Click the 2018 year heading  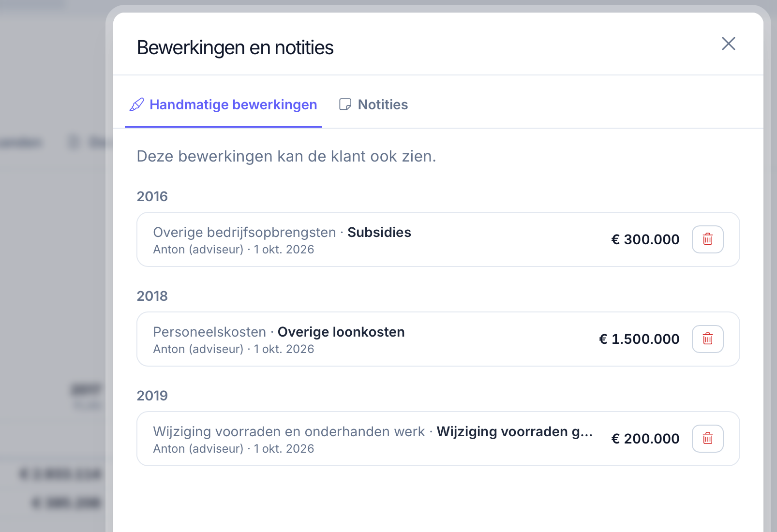[x=152, y=296]
